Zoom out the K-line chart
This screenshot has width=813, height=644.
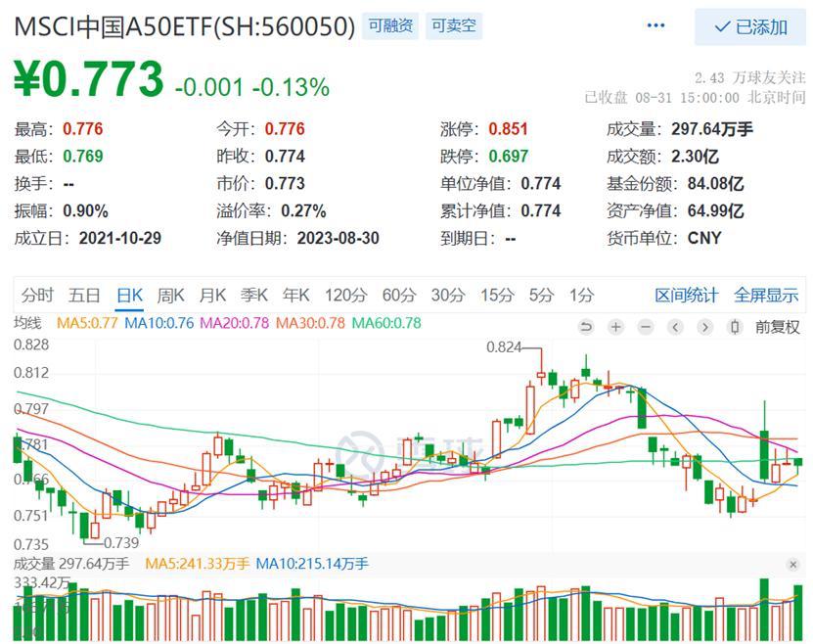pyautogui.click(x=645, y=327)
